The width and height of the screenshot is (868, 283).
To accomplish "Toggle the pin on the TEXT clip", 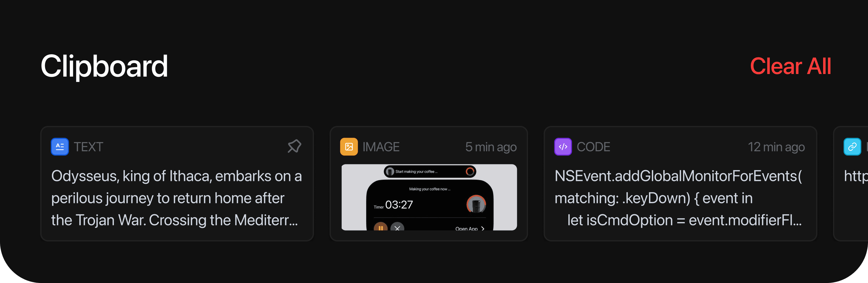I will coord(294,146).
